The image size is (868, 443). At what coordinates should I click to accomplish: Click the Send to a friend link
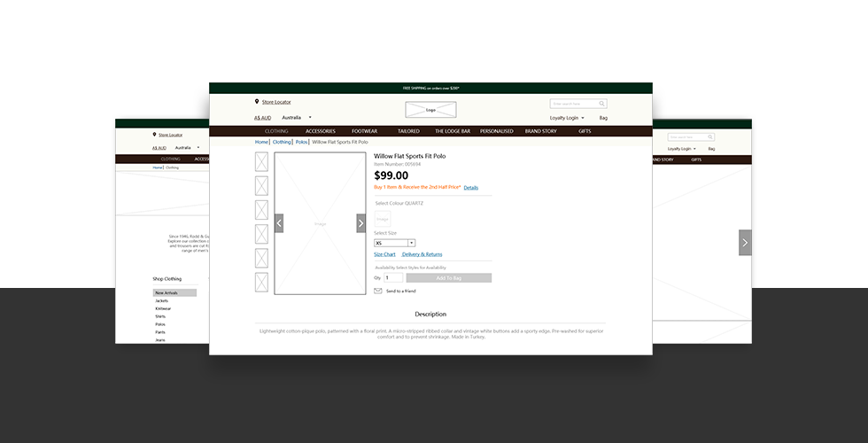click(x=400, y=291)
